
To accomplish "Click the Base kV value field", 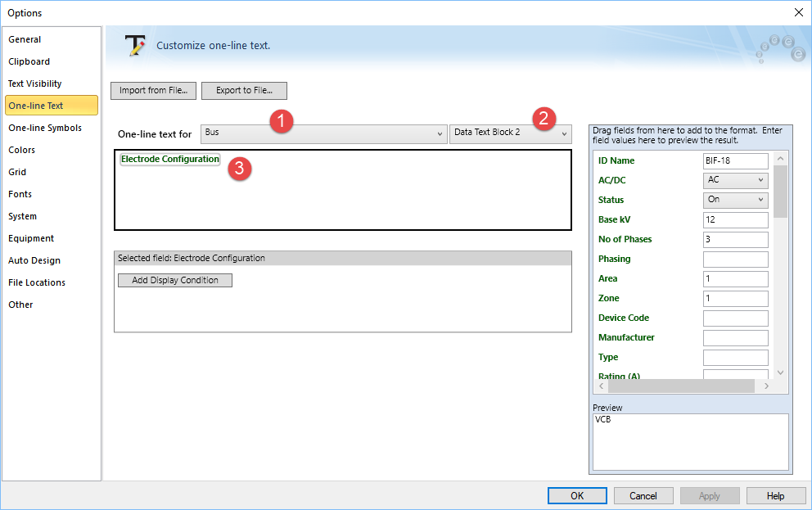I will tap(735, 219).
